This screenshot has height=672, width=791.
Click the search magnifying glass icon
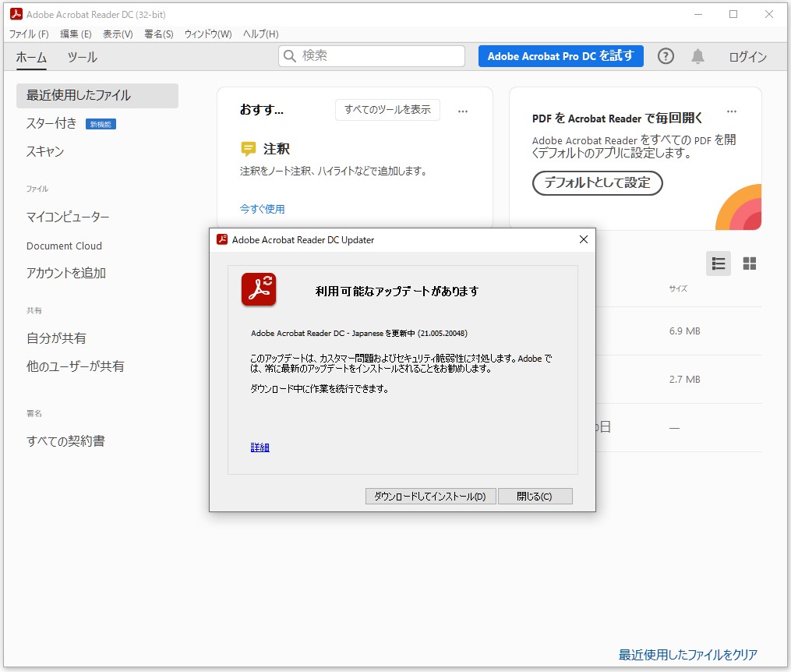pyautogui.click(x=289, y=56)
